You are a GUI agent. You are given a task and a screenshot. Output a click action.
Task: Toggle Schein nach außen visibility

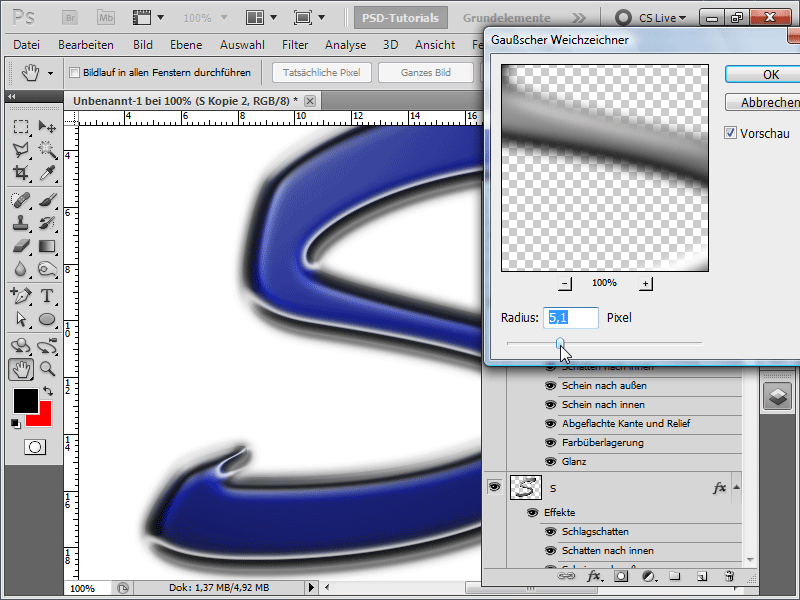[550, 386]
